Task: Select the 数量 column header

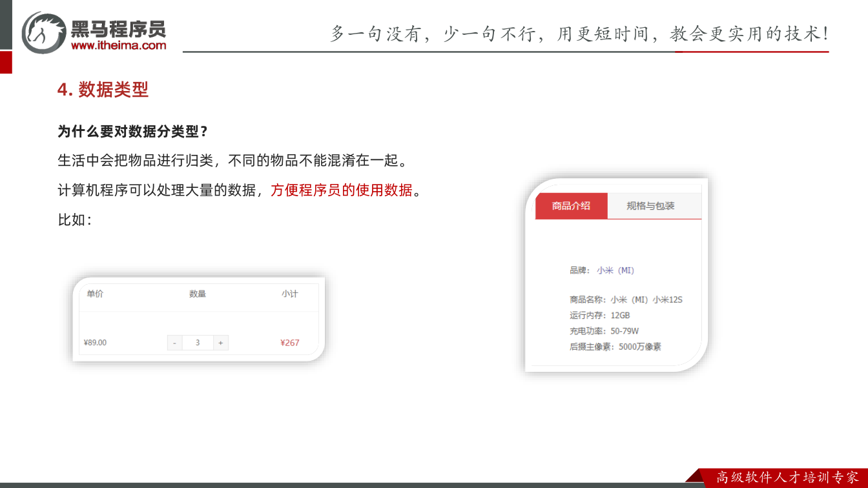Action: coord(198,294)
